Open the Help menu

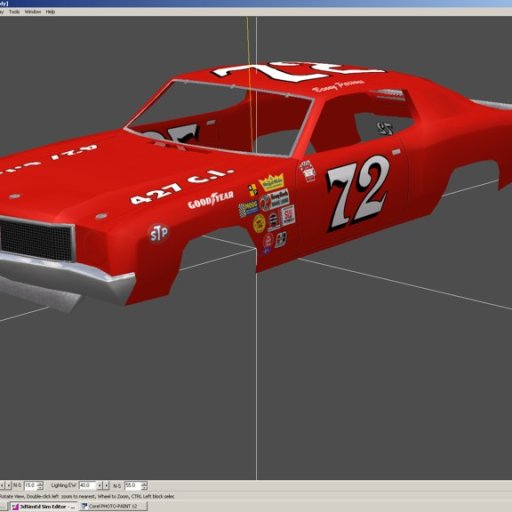(x=50, y=12)
